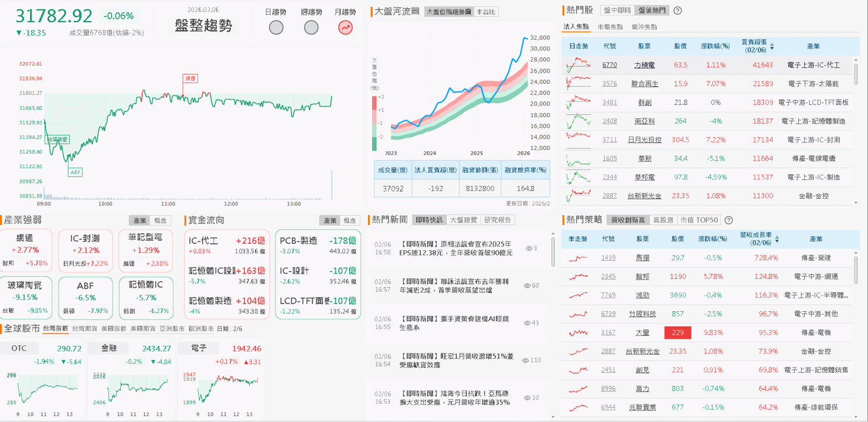
Task: Click the 熱門策略 table vertical scrollbar
Action: click(x=856, y=271)
